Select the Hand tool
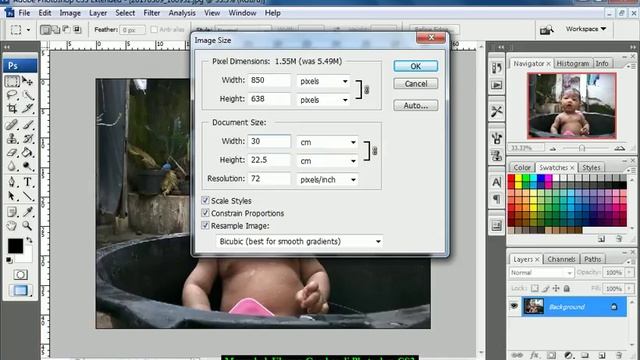The image size is (640, 360). point(12,226)
